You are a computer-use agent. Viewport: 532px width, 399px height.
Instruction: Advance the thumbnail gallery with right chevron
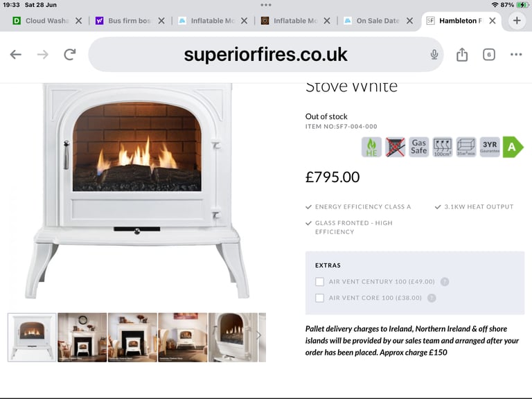[x=258, y=335]
